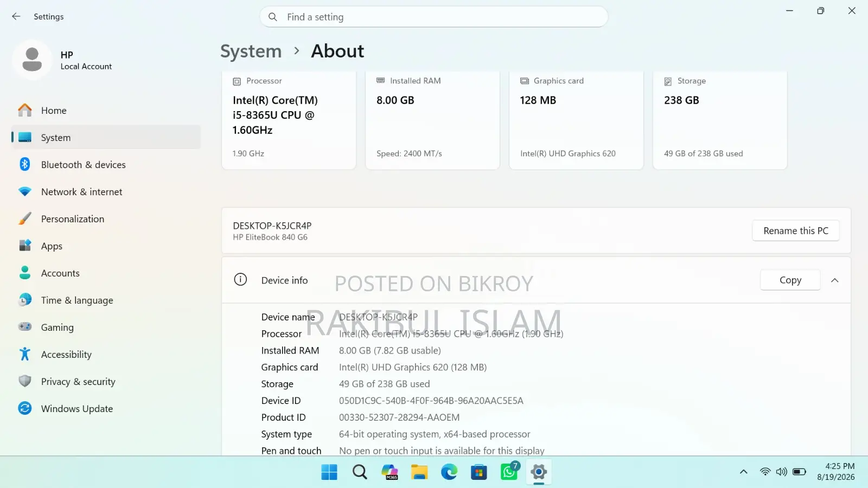Open the Processor info card
The height and width of the screenshot is (488, 868).
click(x=289, y=120)
